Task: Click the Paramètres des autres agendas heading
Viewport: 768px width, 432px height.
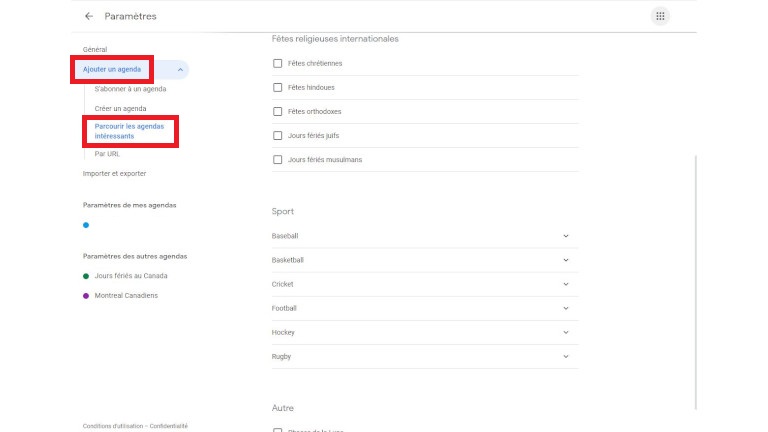Action: pos(135,256)
